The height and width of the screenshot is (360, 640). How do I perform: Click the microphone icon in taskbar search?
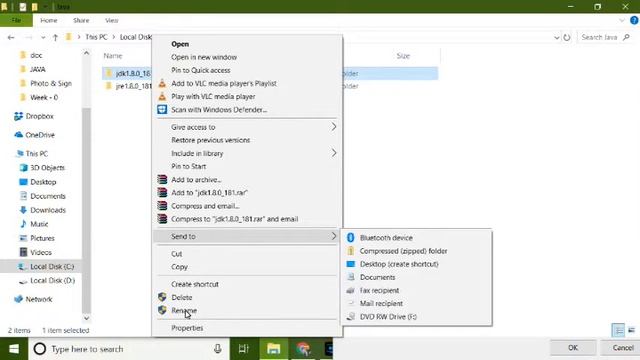pyautogui.click(x=218, y=349)
